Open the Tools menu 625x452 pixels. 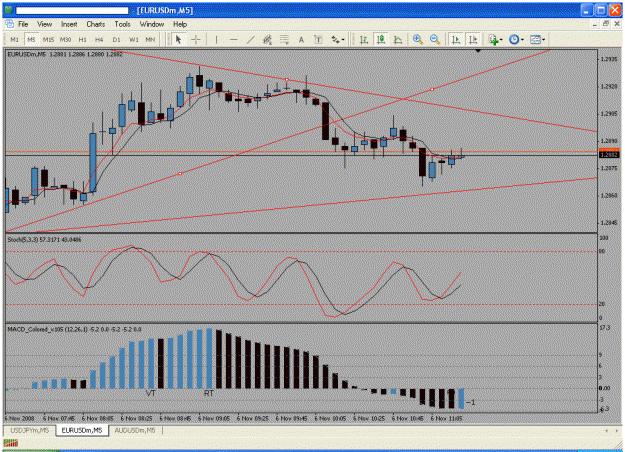122,24
